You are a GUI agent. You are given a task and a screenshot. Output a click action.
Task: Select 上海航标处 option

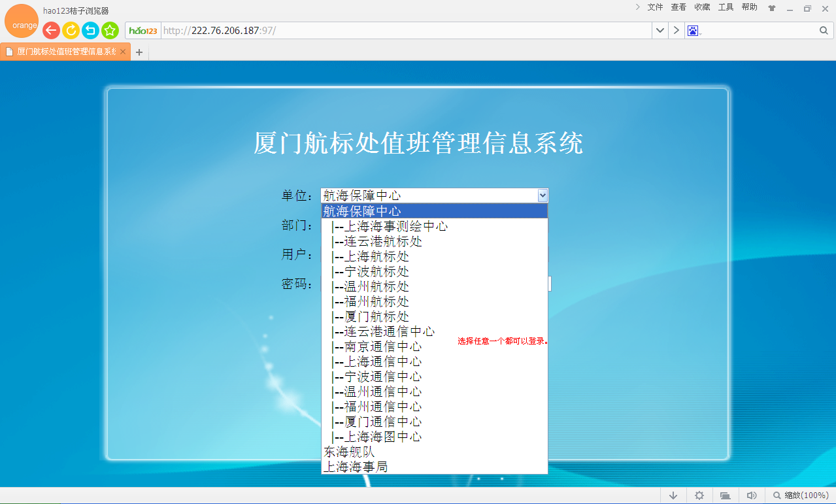[x=434, y=256]
